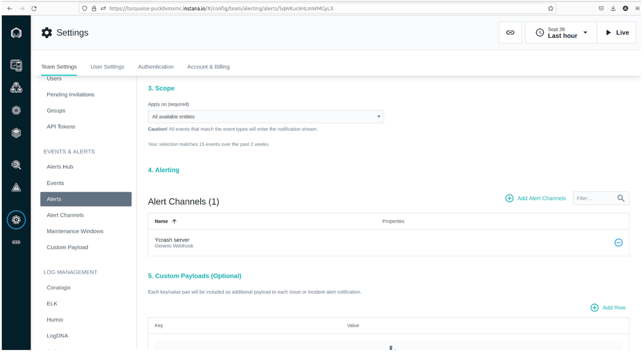Viewport: 644px width, 357px height.
Task: Open the browser downloads icon
Action: 613,8
